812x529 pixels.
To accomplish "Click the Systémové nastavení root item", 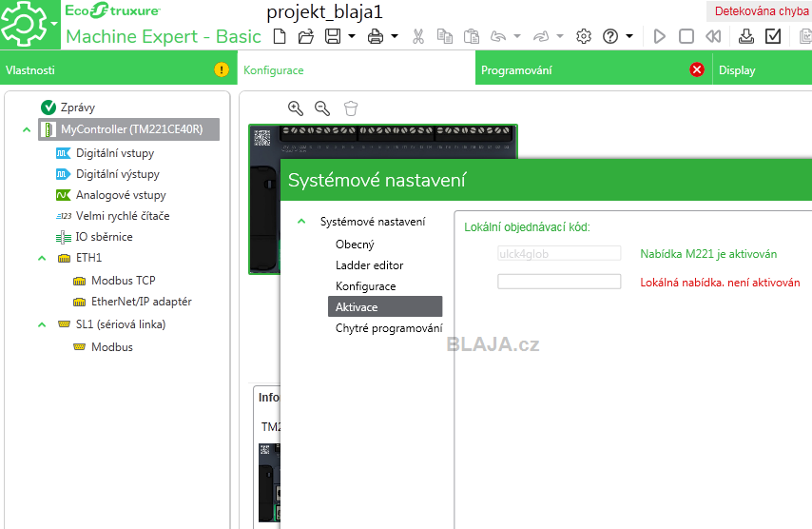I will [373, 222].
